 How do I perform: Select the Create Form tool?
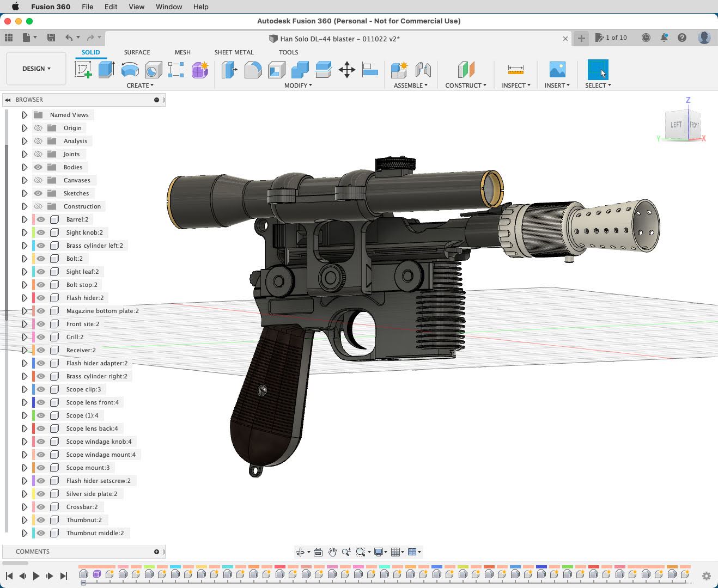tap(200, 70)
